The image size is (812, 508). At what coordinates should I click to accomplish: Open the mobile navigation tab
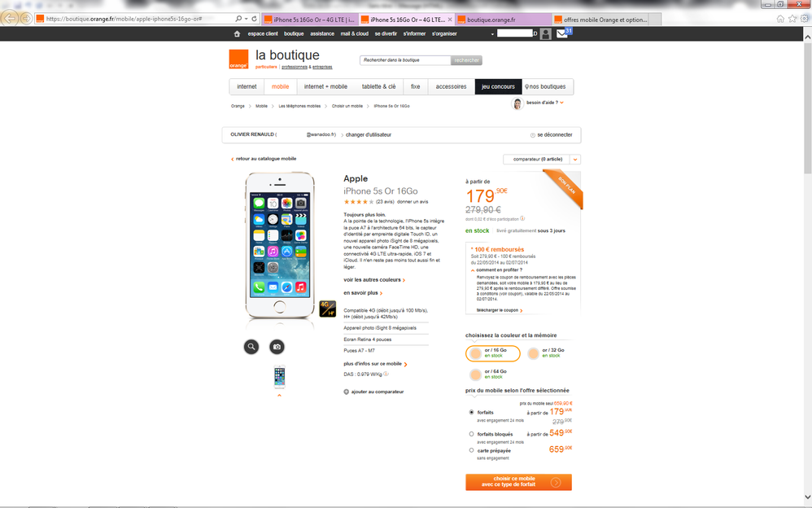280,86
